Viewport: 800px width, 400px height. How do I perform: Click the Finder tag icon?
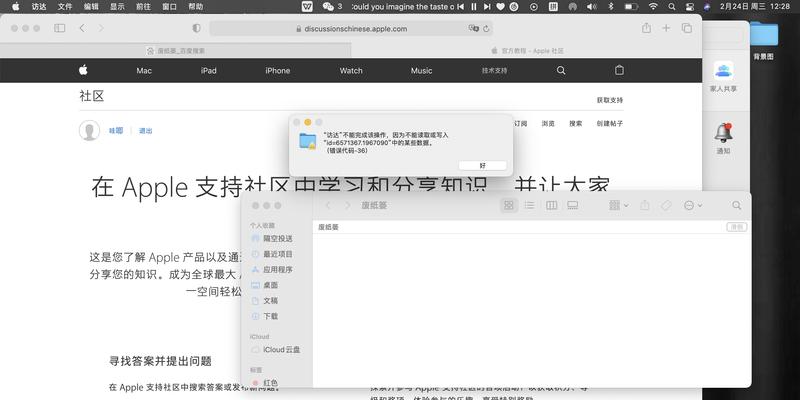(666, 206)
